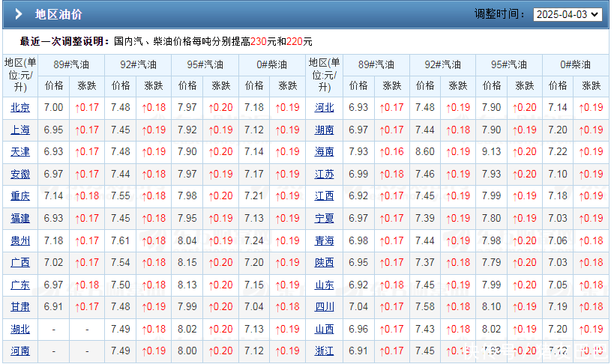Viewport: 614px width, 364px height.
Task: Click 宁夏 95# gasoline price 7.80
Action: tap(492, 219)
